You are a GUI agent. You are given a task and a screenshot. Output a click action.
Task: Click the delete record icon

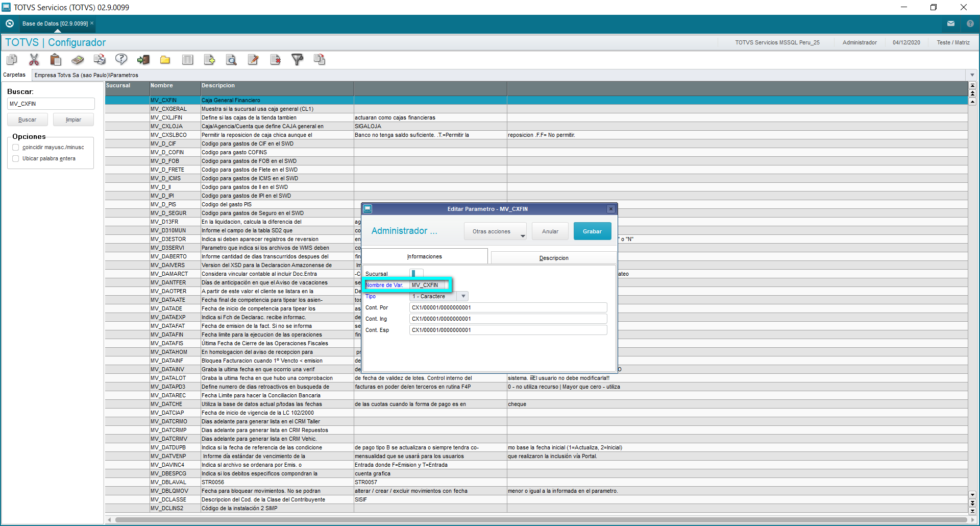pyautogui.click(x=275, y=60)
